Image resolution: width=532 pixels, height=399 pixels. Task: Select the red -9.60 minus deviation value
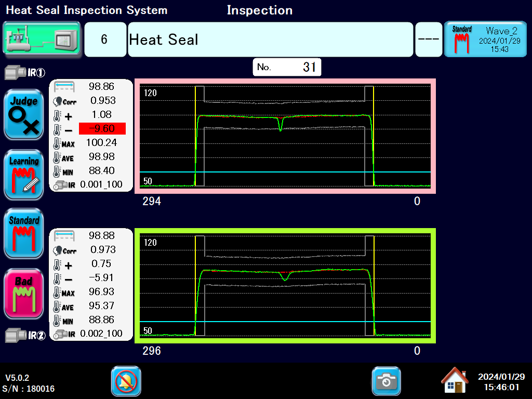pos(102,128)
